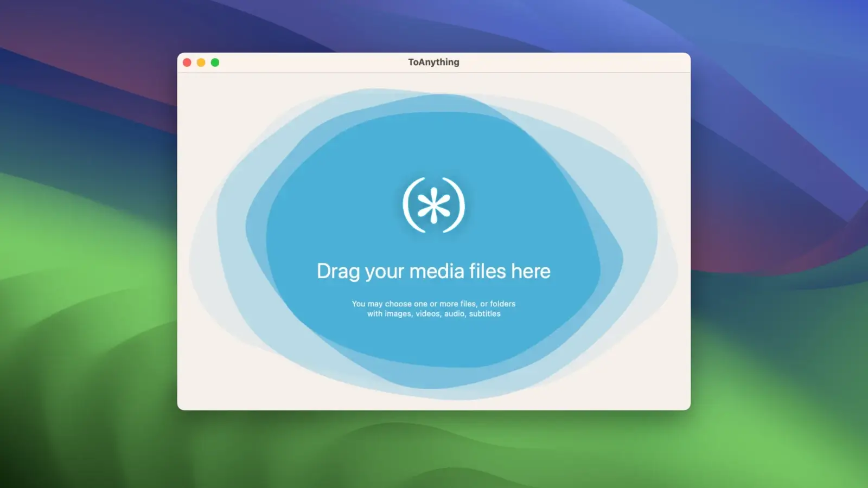Viewport: 868px width, 488px height.
Task: Click the "with images, videos, audio, subtitles" line
Action: 433,314
